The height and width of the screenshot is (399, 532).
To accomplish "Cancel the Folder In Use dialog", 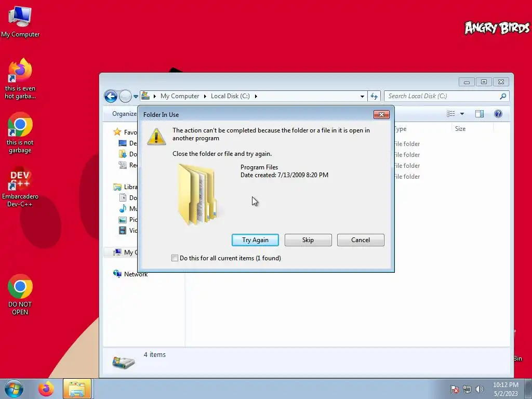I will pos(361,240).
